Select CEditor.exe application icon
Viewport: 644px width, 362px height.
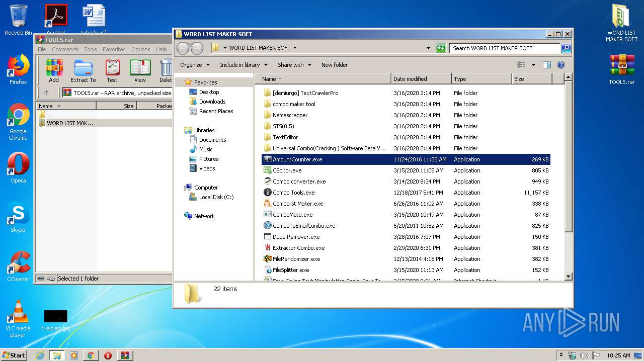click(268, 170)
